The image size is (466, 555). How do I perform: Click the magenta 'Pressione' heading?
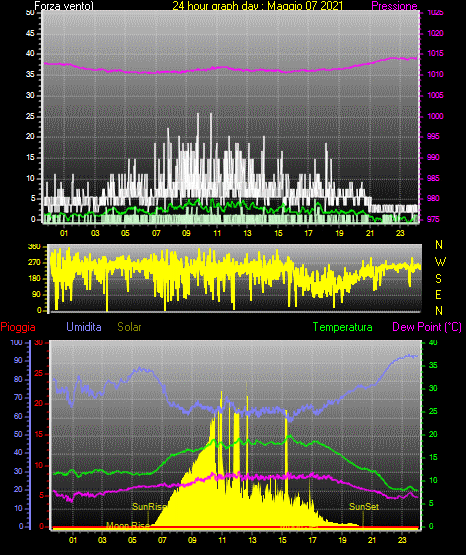394,6
